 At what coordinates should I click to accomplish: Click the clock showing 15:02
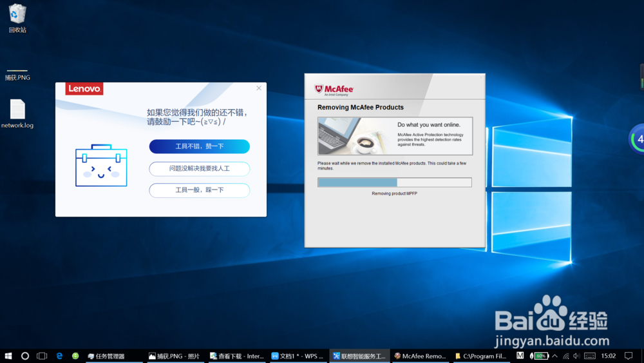[609, 356]
